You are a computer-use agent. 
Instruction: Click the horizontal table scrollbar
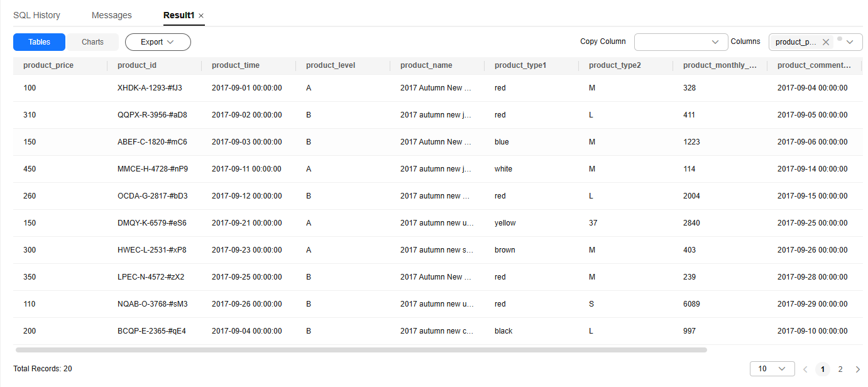[361, 349]
